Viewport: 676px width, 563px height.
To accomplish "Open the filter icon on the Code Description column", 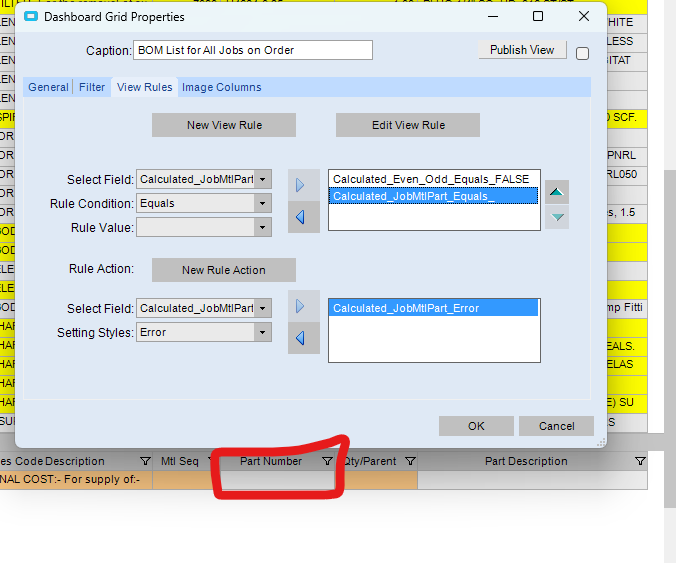I will (145, 461).
